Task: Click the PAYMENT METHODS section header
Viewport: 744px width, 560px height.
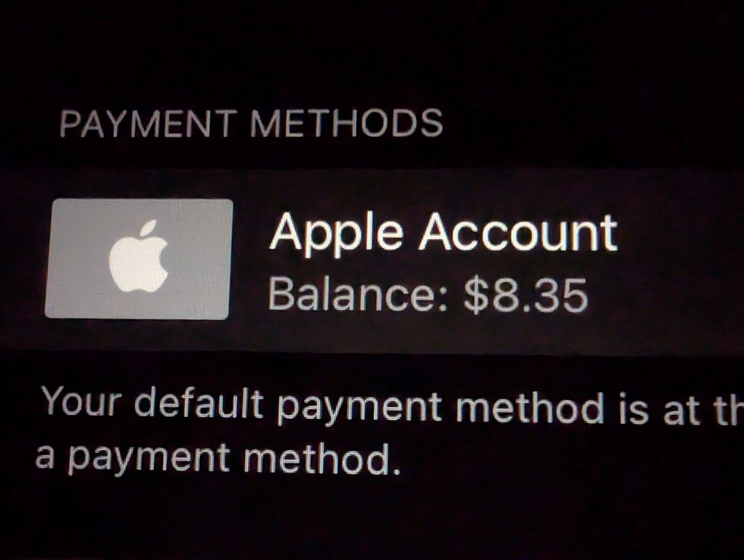Action: [251, 123]
